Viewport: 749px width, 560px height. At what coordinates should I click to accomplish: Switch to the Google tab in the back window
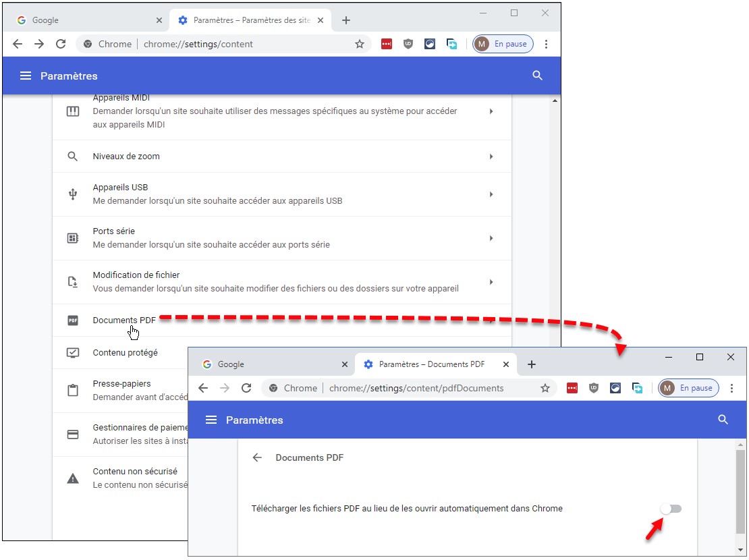pos(88,20)
